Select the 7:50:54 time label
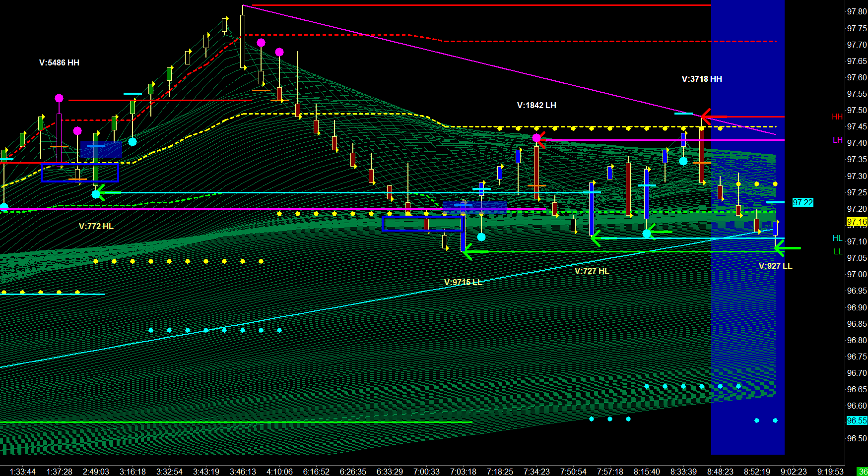The width and height of the screenshot is (868, 476). click(574, 472)
